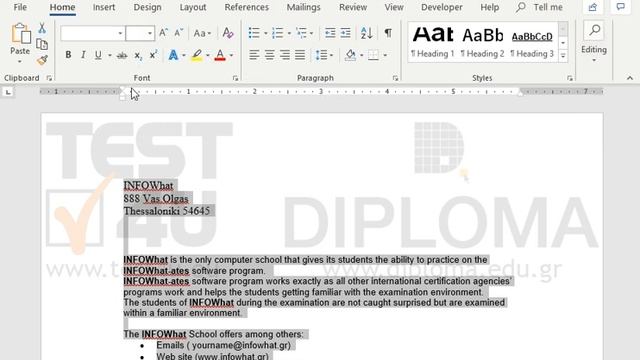Screen dimensions: 640x360
Task: Open the font size dropdown
Action: click(150, 33)
